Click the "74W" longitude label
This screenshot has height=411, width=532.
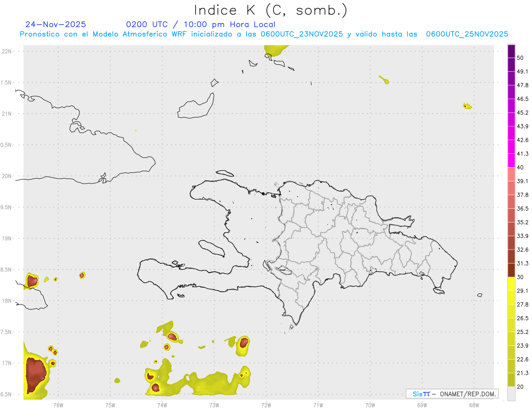(x=162, y=405)
